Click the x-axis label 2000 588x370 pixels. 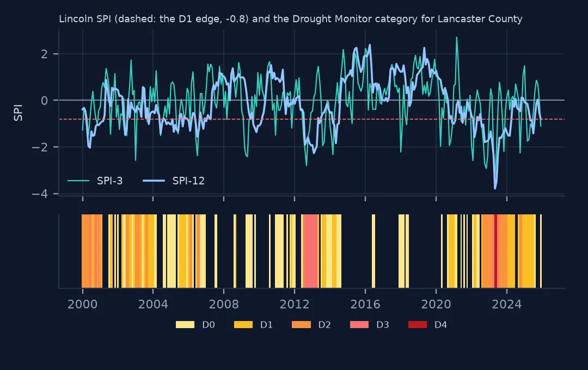83,304
